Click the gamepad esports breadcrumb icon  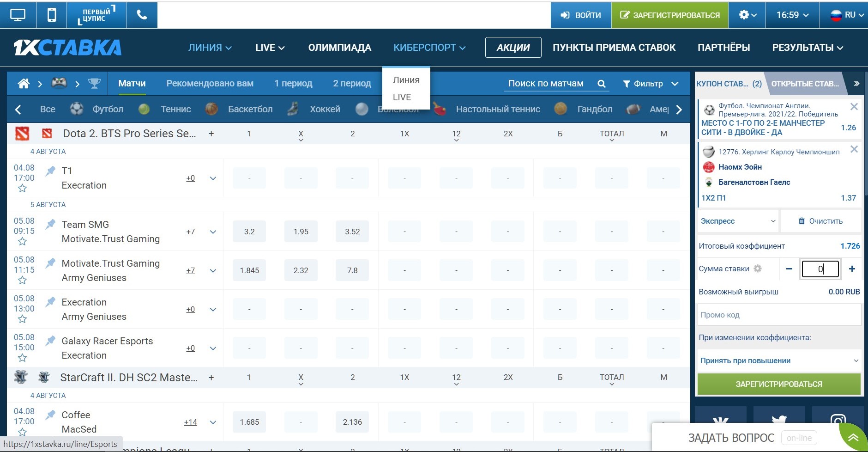tap(59, 83)
